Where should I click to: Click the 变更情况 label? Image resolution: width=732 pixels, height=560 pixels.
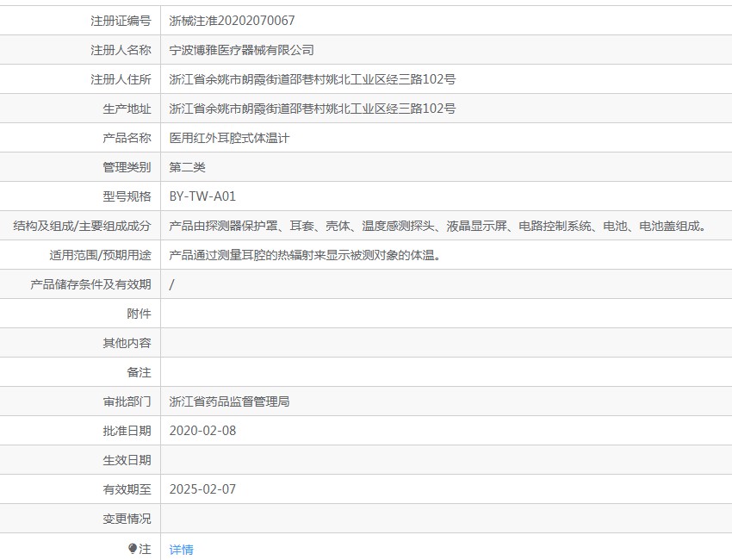click(x=127, y=519)
